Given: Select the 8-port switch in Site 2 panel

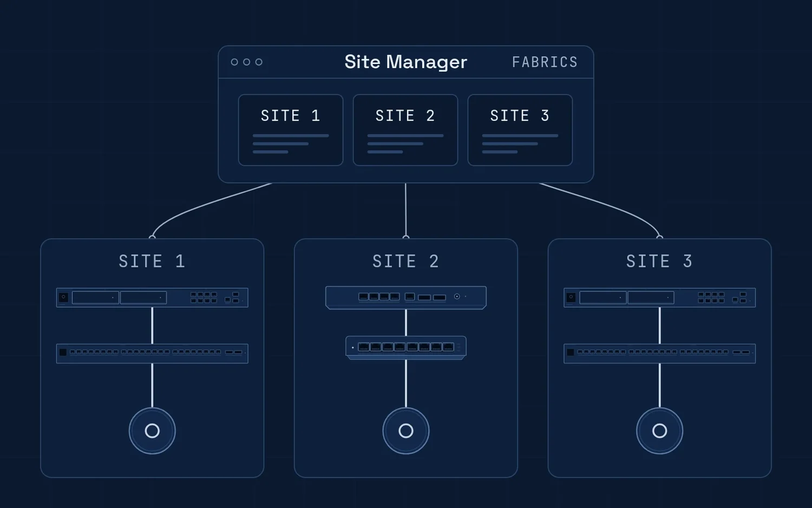Looking at the screenshot, I should (406, 348).
